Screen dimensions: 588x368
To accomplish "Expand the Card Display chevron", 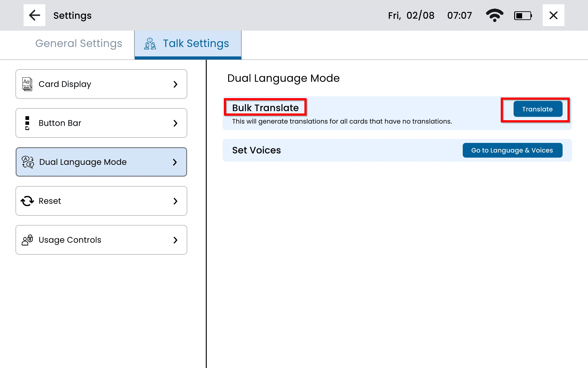I will point(175,84).
